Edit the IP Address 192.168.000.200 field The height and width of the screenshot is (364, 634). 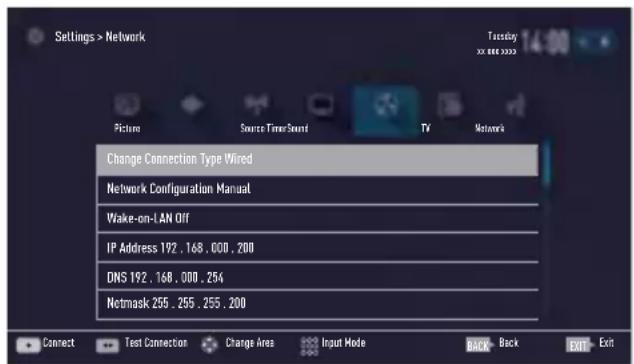click(x=317, y=248)
